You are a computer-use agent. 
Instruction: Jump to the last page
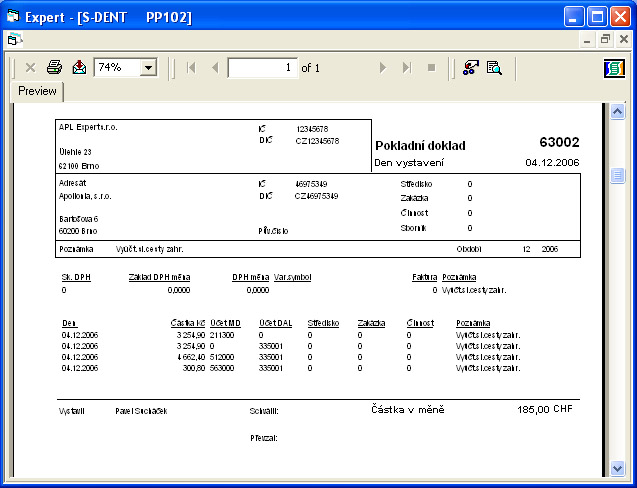click(x=407, y=68)
